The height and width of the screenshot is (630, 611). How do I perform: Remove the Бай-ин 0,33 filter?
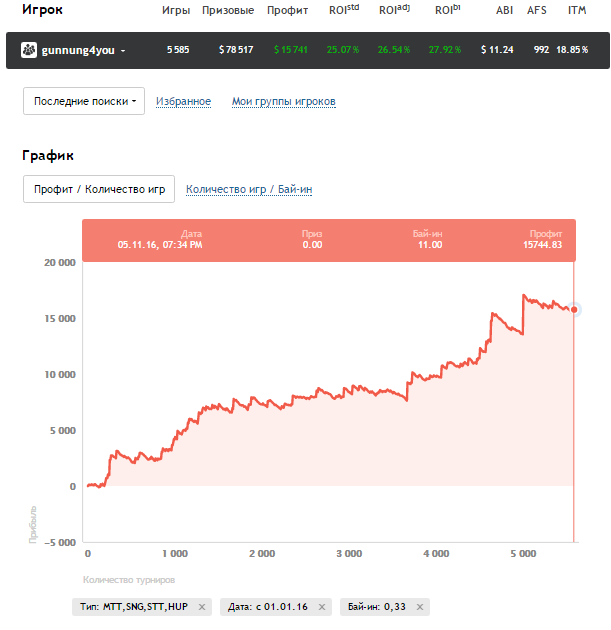tap(420, 607)
